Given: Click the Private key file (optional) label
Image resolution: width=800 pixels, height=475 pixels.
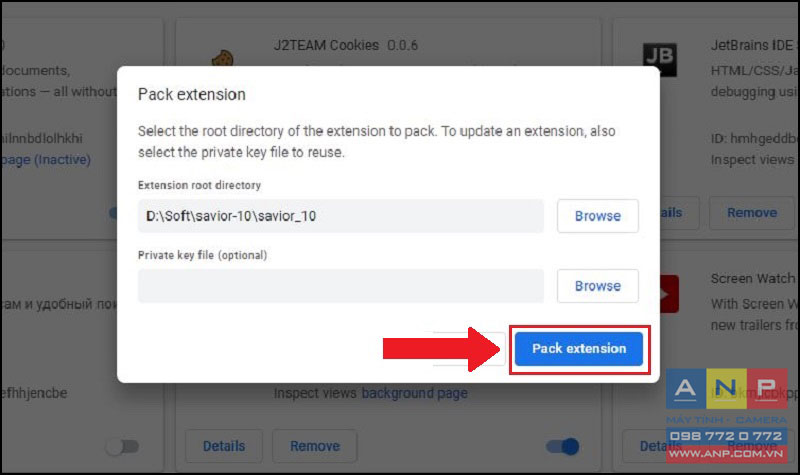Looking at the screenshot, I should coord(202,255).
